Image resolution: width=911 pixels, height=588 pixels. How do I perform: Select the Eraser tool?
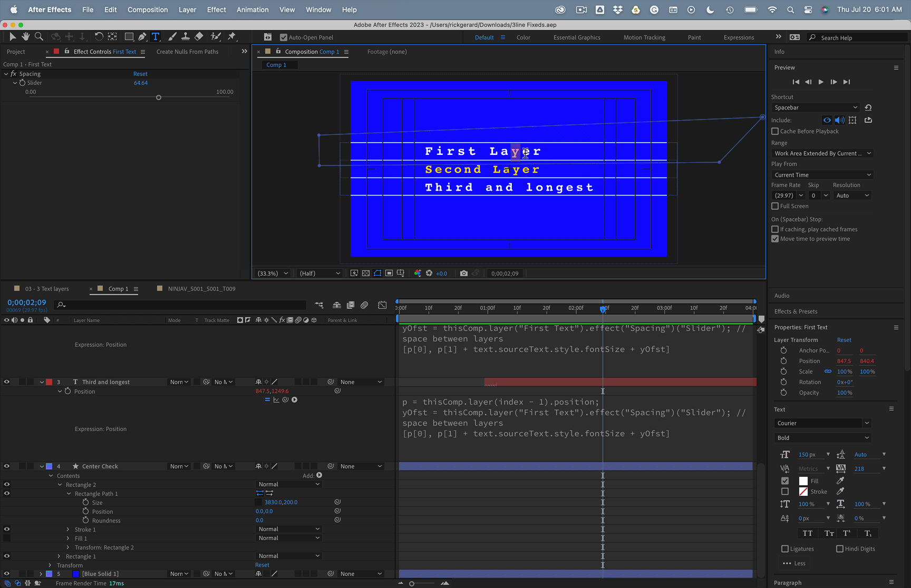(x=199, y=36)
